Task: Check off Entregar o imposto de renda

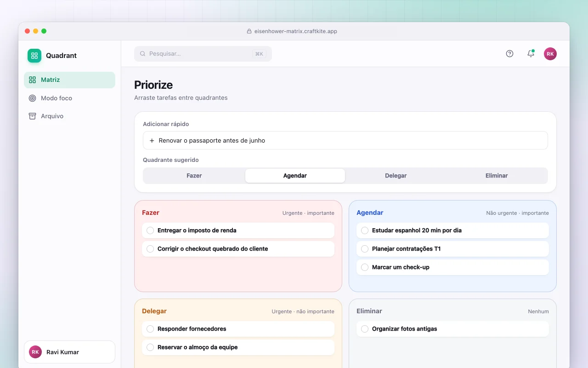Action: (150, 230)
